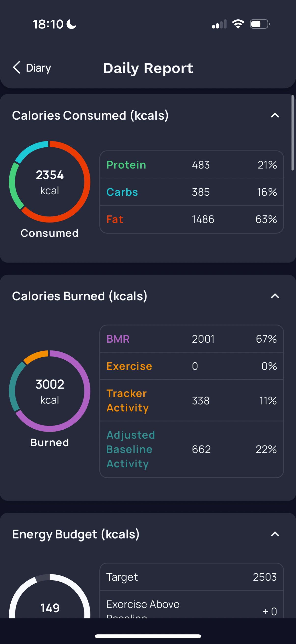Tap the Tracker Activity row
This screenshot has height=644, width=296.
192,401
